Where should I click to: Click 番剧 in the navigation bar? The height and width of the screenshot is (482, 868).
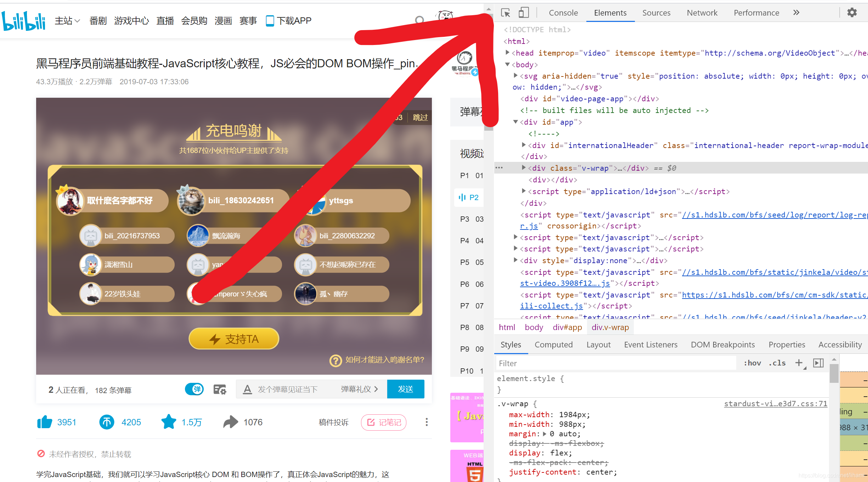click(x=98, y=21)
